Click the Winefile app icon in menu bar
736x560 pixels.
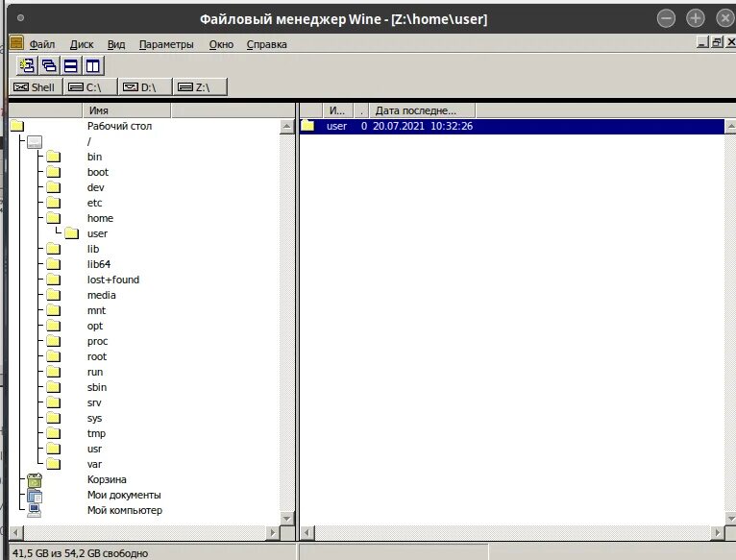tap(16, 43)
